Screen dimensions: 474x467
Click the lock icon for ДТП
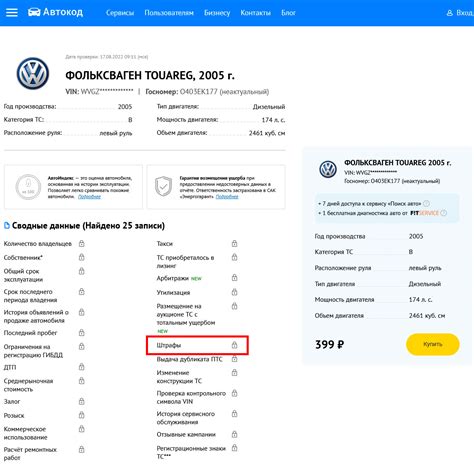coord(81,367)
